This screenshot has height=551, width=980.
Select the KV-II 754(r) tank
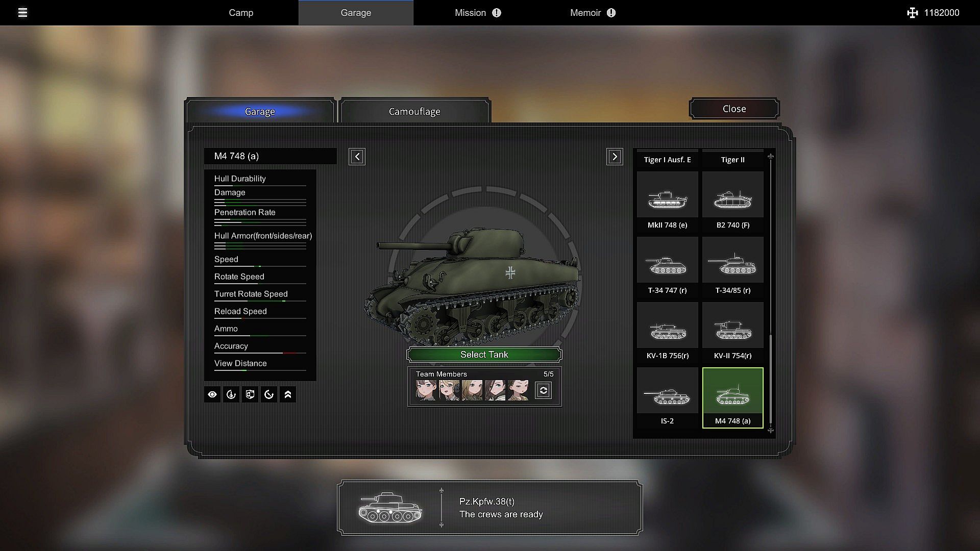(732, 332)
